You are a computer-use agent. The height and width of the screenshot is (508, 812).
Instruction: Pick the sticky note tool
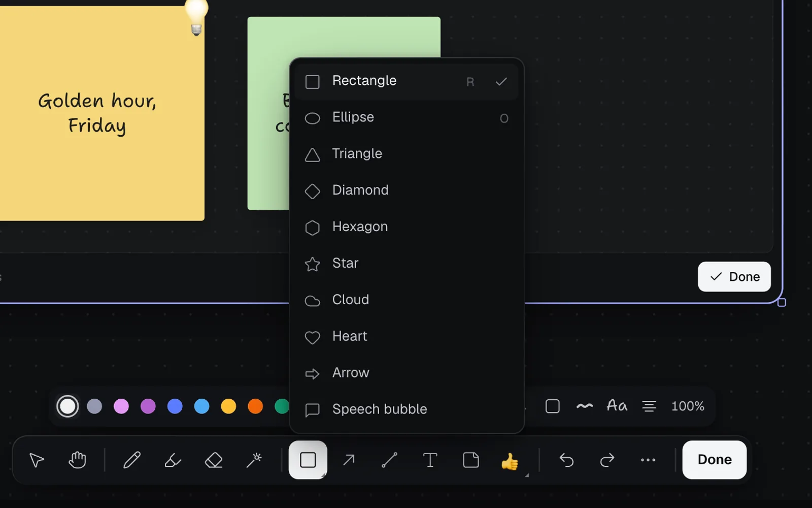tap(471, 460)
